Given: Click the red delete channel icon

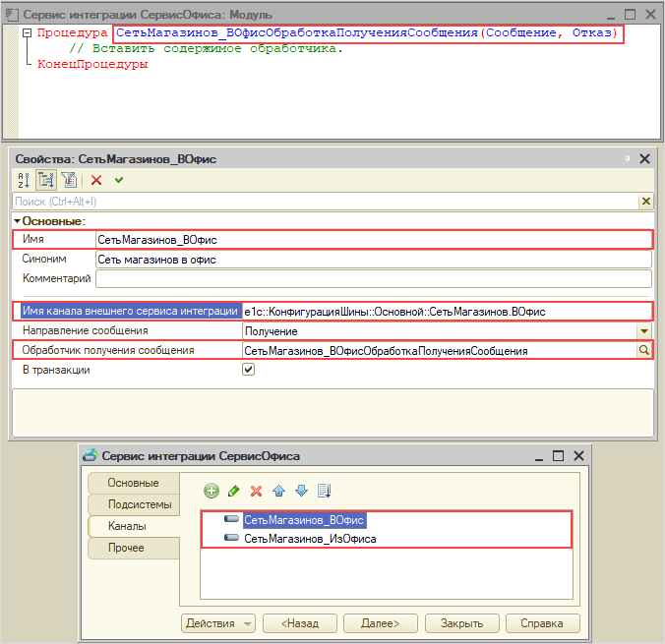Looking at the screenshot, I should click(x=256, y=491).
